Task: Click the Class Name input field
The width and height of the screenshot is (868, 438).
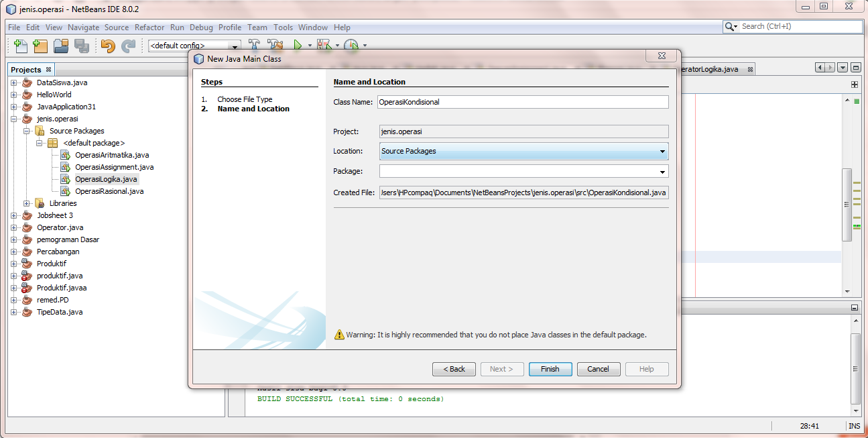Action: 522,102
